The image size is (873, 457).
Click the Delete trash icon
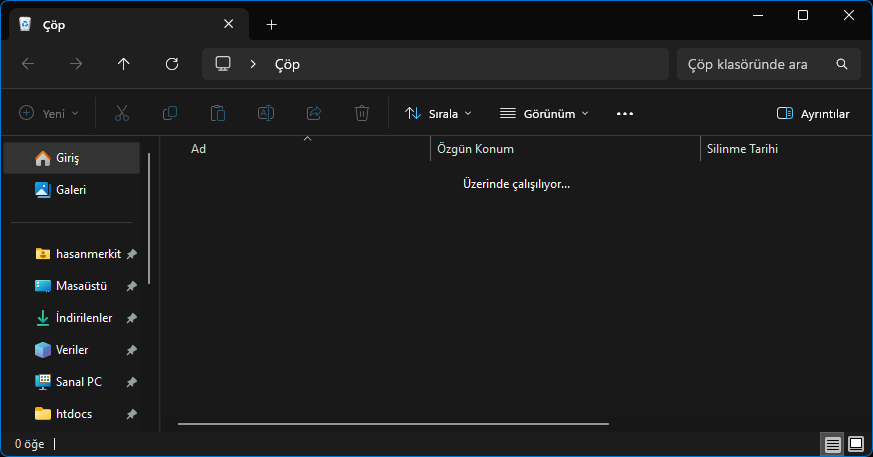pos(362,114)
